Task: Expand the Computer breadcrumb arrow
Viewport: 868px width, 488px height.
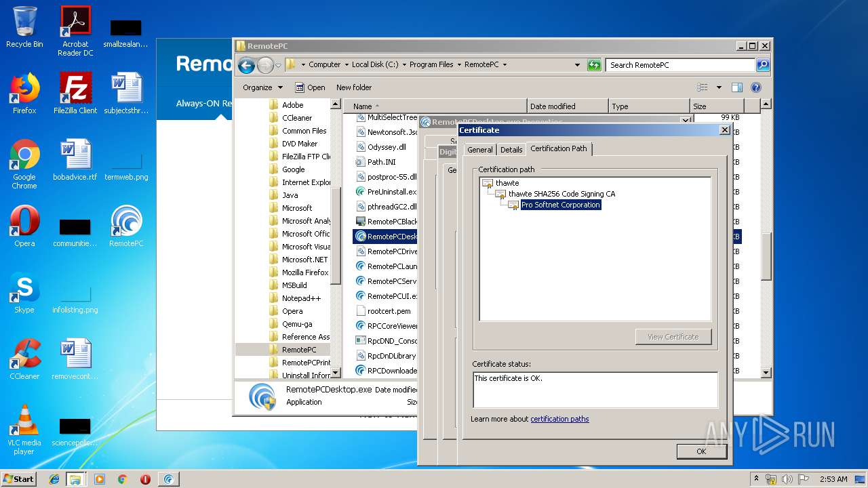Action: pyautogui.click(x=347, y=65)
